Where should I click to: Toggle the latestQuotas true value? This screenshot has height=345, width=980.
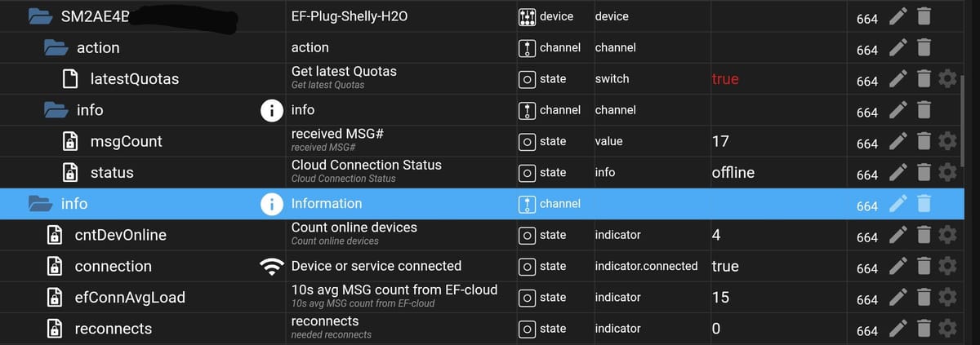click(725, 79)
